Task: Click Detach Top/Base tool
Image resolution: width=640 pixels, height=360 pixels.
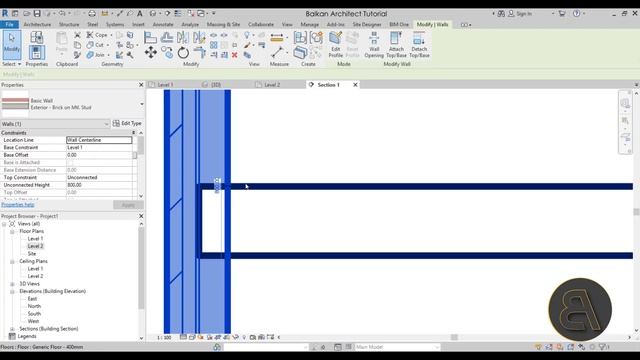Action: click(419, 45)
